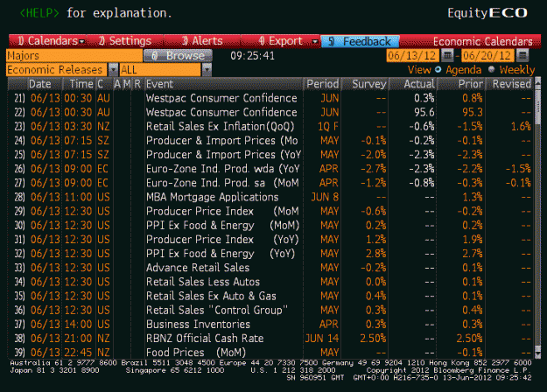Select the Weekly view radio button
Viewport: 547px width, 392px height.
click(492, 69)
